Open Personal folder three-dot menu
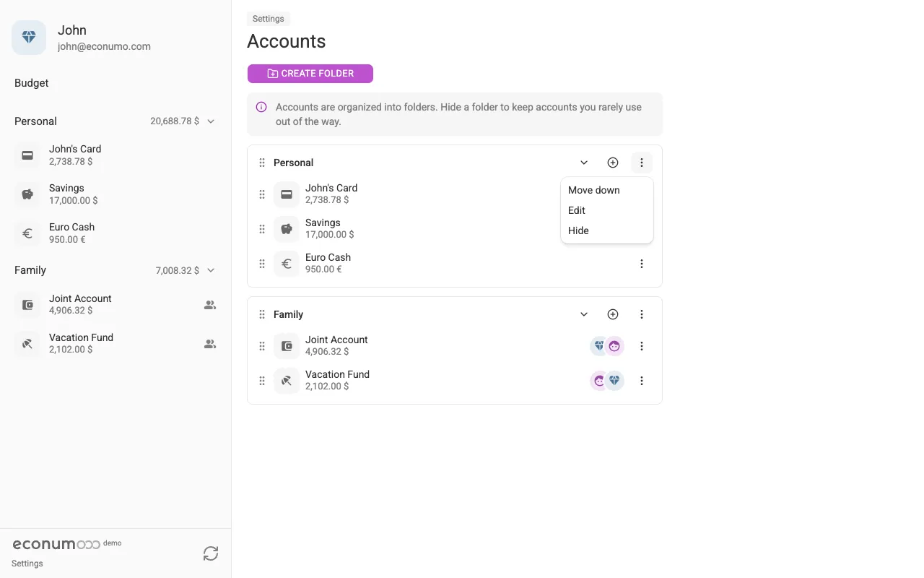This screenshot has height=578, width=924. click(642, 163)
